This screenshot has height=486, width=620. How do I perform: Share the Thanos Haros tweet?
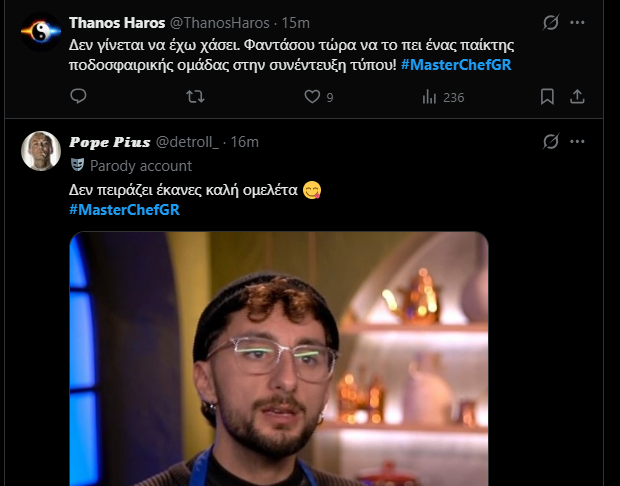[x=577, y=97]
